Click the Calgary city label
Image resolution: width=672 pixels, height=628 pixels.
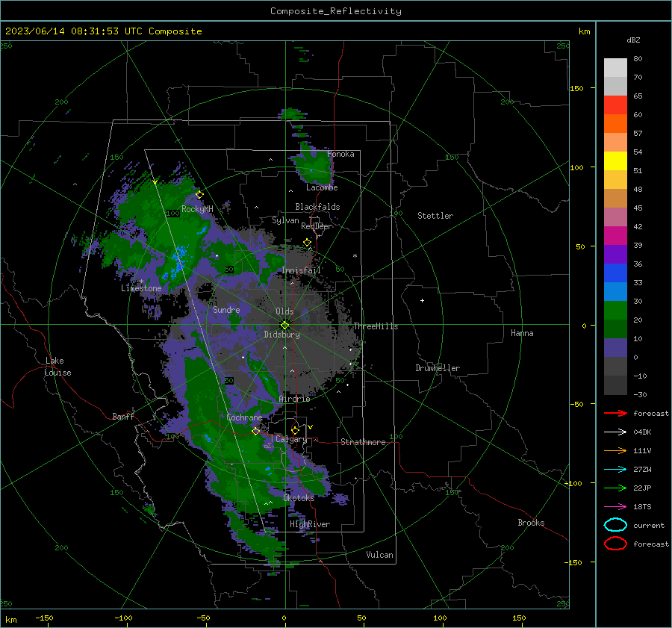[291, 439]
